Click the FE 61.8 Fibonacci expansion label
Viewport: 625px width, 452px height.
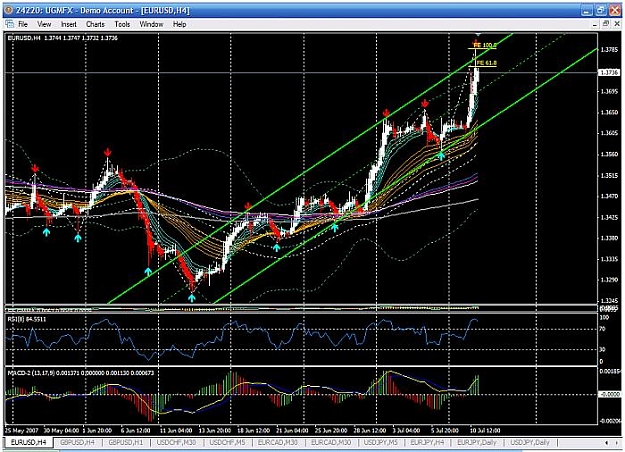487,63
